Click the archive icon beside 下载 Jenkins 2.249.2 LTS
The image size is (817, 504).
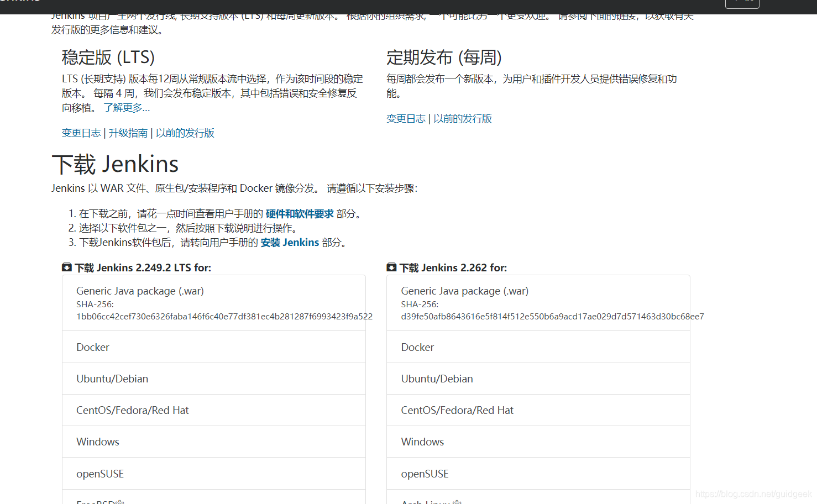coord(67,267)
